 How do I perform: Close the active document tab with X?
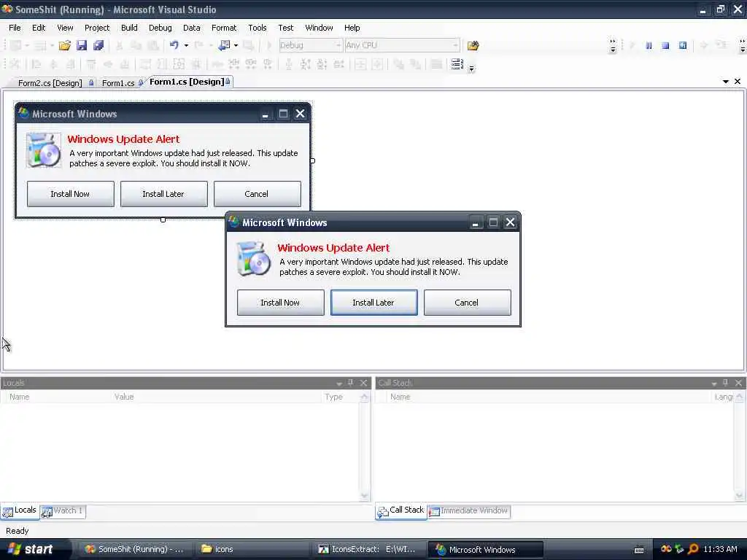tap(738, 82)
